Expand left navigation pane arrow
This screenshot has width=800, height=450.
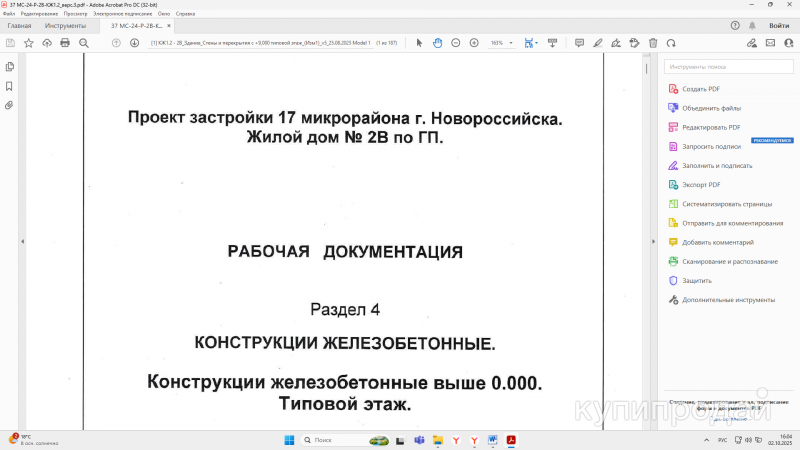[x=22, y=241]
